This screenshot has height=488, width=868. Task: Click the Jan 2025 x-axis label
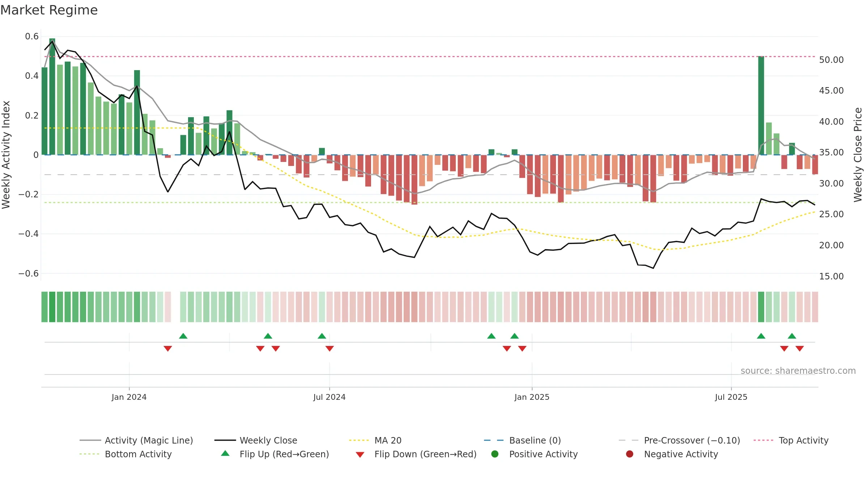[x=532, y=397]
